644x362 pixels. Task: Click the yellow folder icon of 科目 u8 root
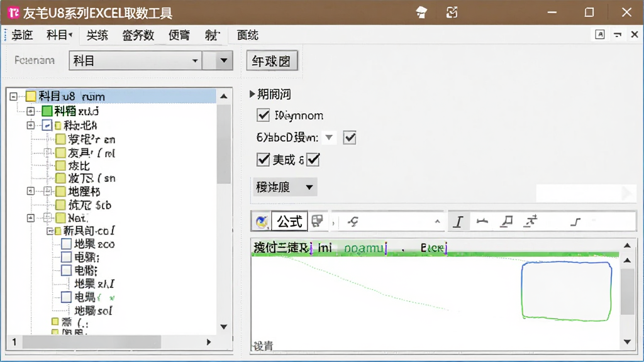[31, 96]
